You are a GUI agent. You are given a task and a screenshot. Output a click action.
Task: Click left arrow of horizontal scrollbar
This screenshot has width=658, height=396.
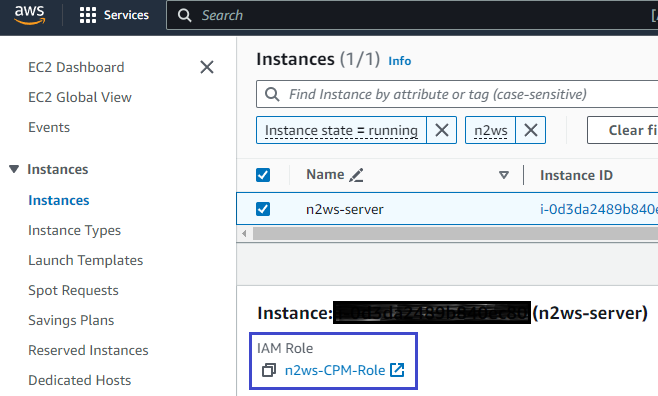click(244, 234)
